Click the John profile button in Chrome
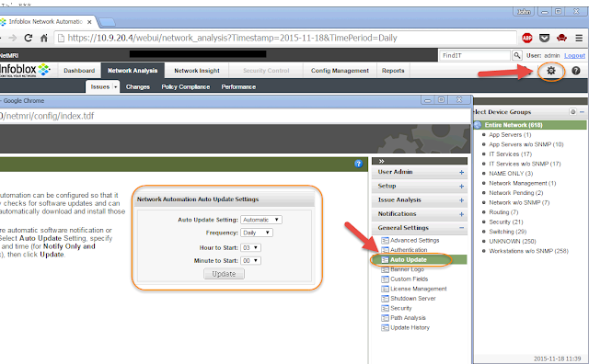This screenshot has width=589, height=364. (x=524, y=12)
